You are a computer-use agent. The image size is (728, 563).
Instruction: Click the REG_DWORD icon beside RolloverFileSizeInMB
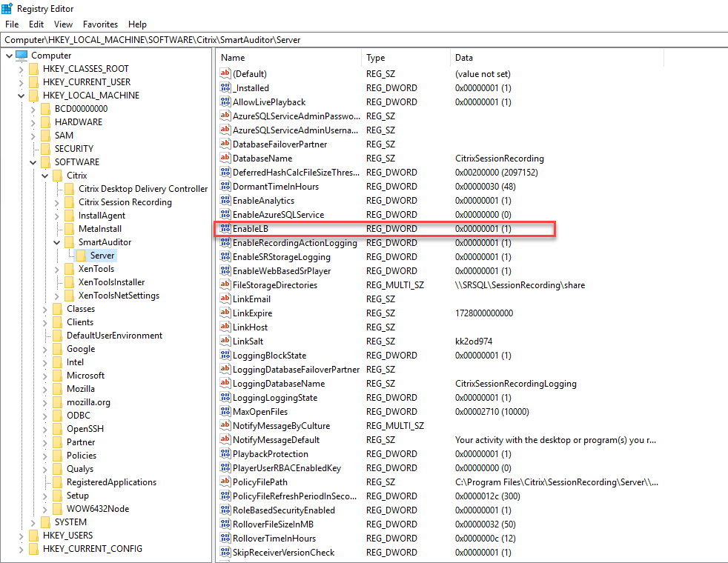224,524
